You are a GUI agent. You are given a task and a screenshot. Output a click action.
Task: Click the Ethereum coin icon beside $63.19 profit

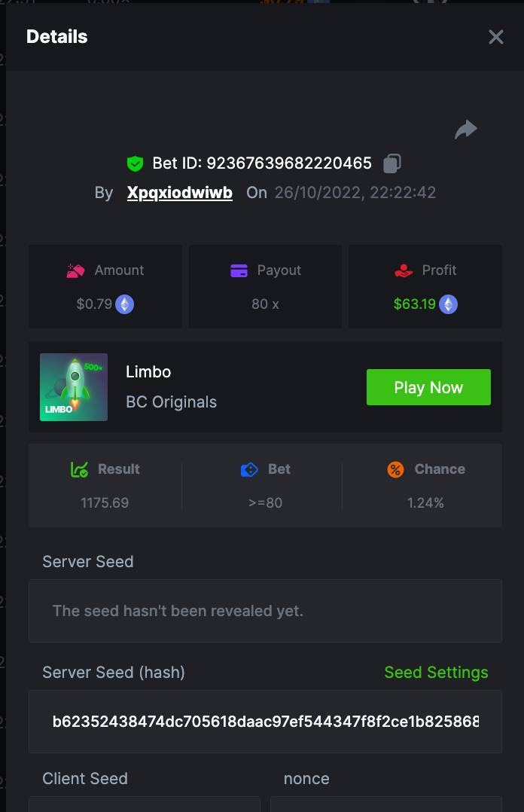point(449,304)
